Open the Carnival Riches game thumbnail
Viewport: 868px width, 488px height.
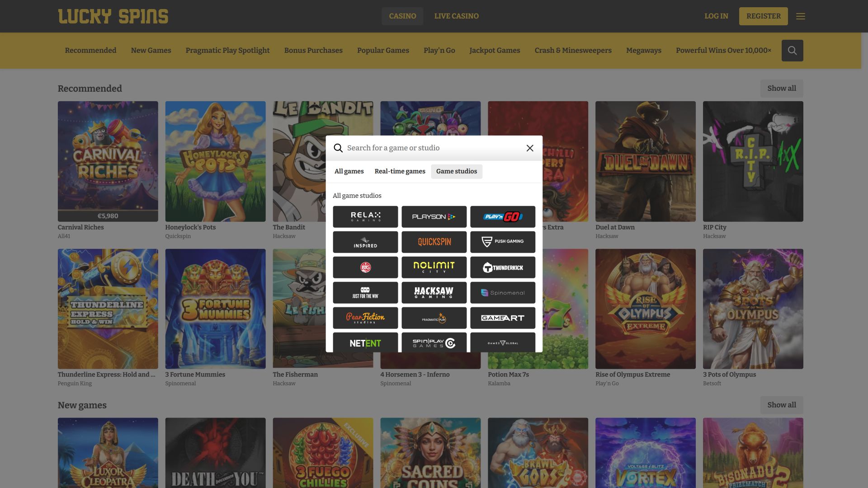(x=108, y=161)
